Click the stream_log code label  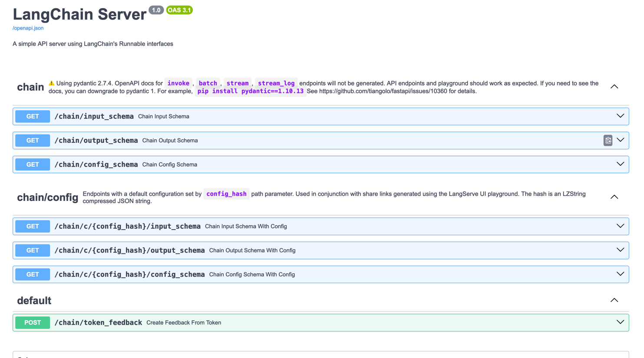coord(276,83)
